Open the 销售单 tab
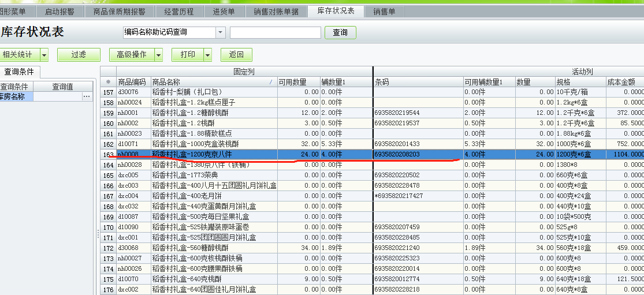 [385, 12]
